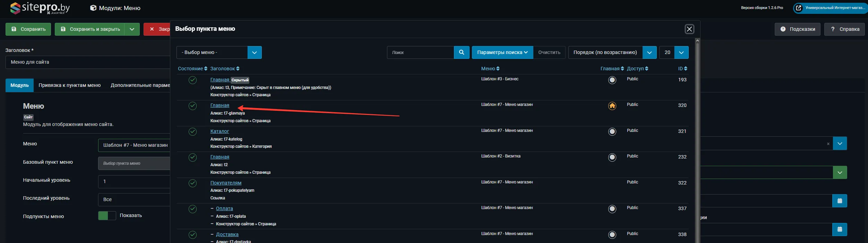Set Главная ID 232 as home

[x=612, y=157]
